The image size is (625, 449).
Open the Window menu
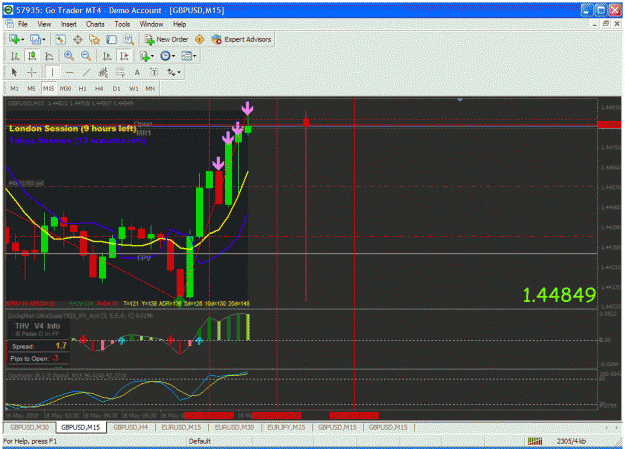(151, 24)
